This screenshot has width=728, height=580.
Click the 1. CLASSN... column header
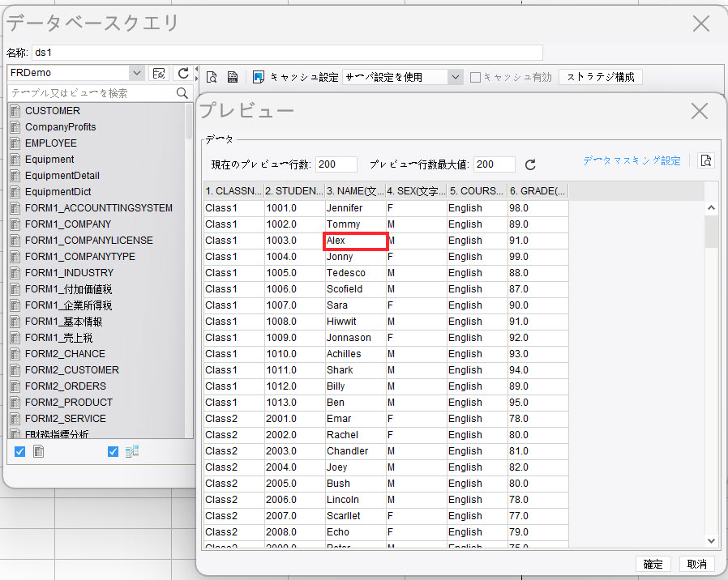point(233,191)
